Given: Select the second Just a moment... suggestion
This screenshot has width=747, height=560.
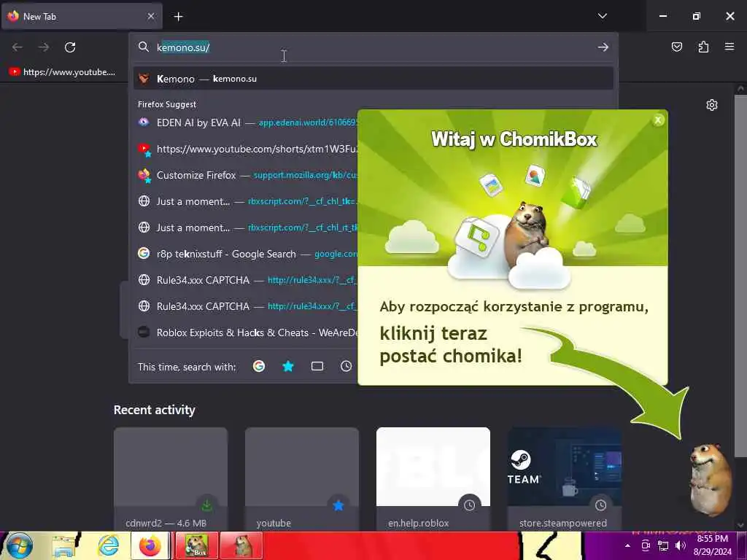Looking at the screenshot, I should (x=246, y=227).
